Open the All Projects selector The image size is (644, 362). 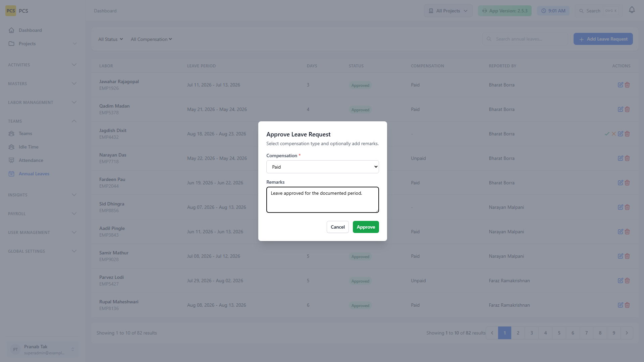point(448,11)
